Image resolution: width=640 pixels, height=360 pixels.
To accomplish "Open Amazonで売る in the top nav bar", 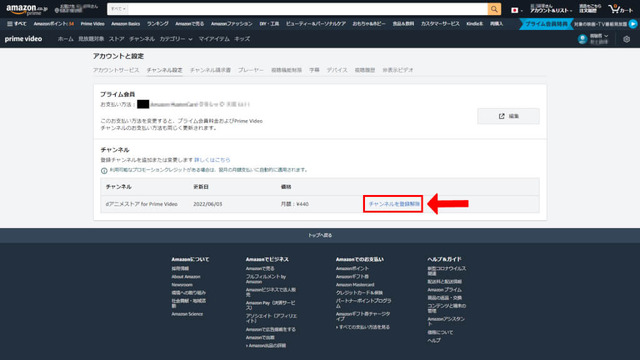I will (x=189, y=24).
